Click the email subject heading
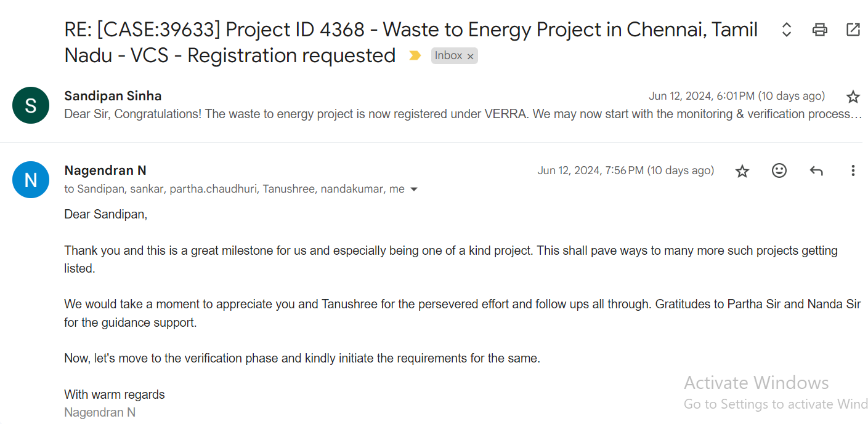 (x=407, y=31)
